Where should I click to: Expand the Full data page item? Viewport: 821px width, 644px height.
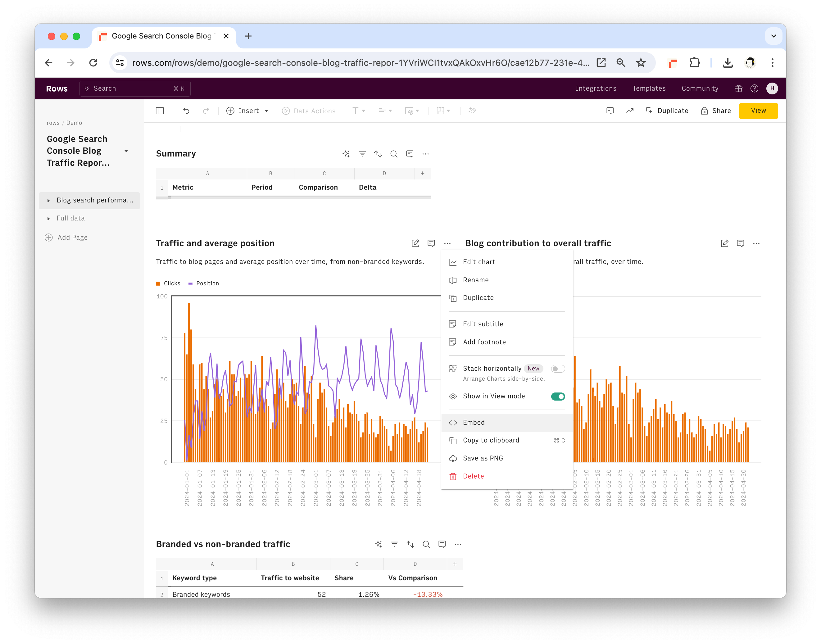(50, 218)
